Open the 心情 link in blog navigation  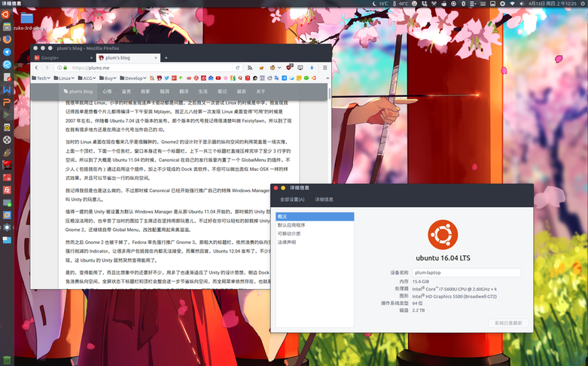(106, 91)
